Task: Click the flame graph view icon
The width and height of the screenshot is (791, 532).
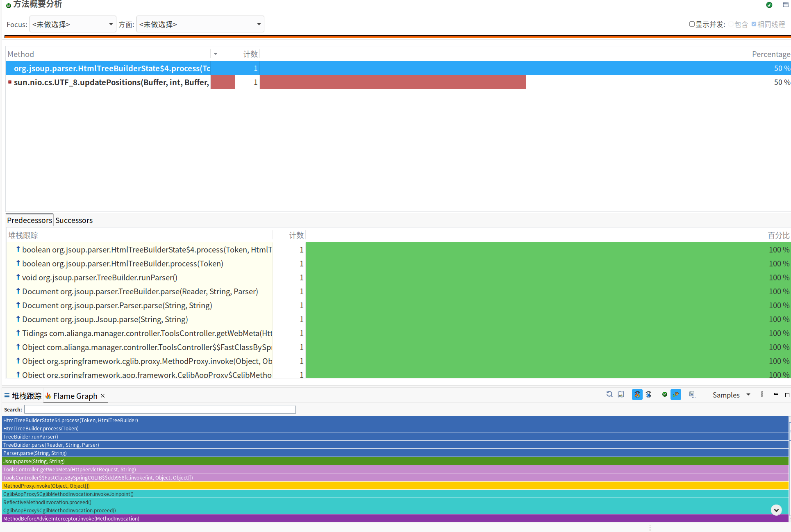Action: tap(637, 395)
